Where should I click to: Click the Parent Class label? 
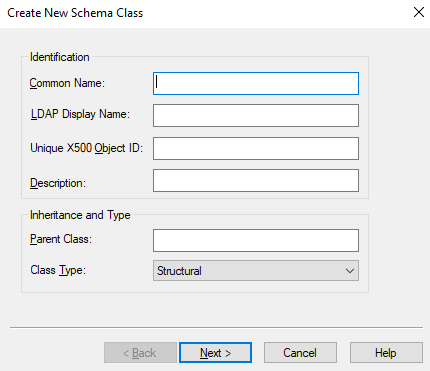click(x=61, y=239)
